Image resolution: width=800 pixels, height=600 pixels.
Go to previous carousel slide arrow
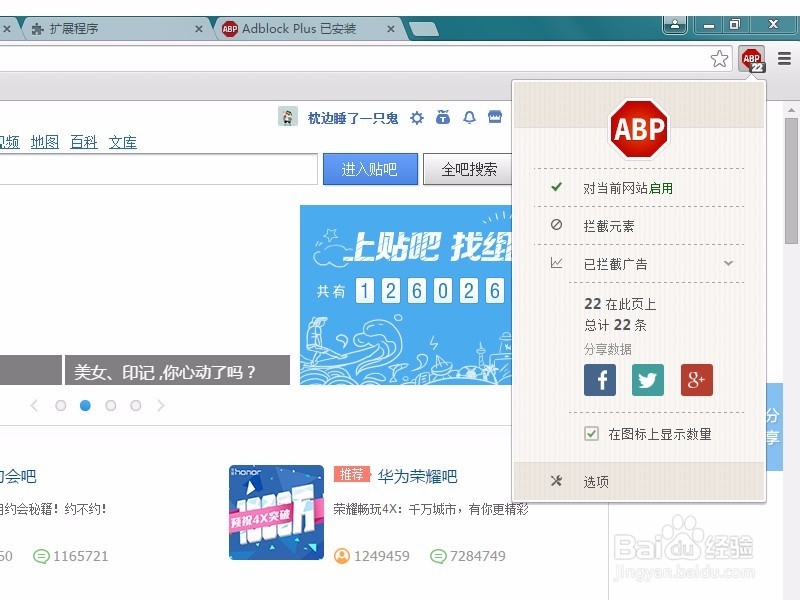(x=34, y=406)
